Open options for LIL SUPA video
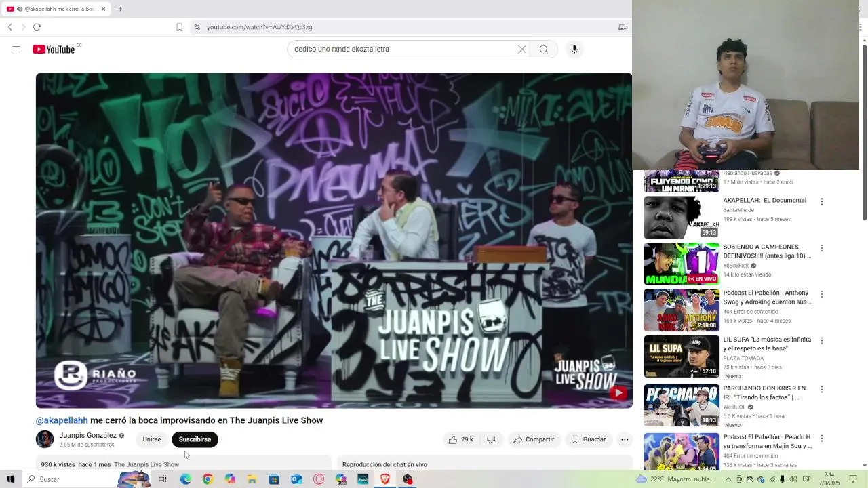 point(822,340)
